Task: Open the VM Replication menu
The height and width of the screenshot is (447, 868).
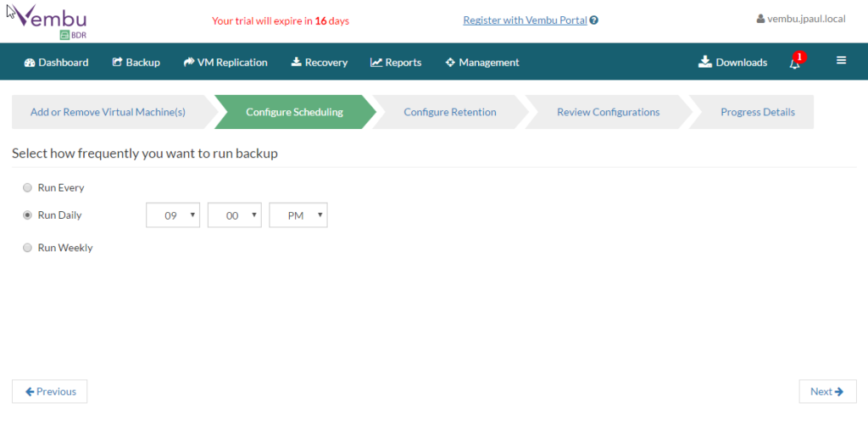Action: [225, 62]
